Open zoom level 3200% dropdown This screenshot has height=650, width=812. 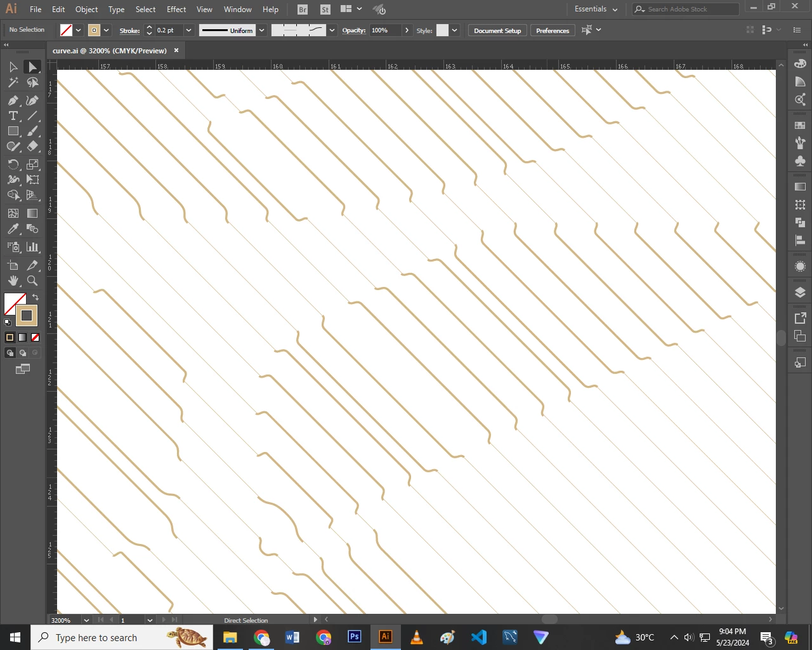(86, 620)
